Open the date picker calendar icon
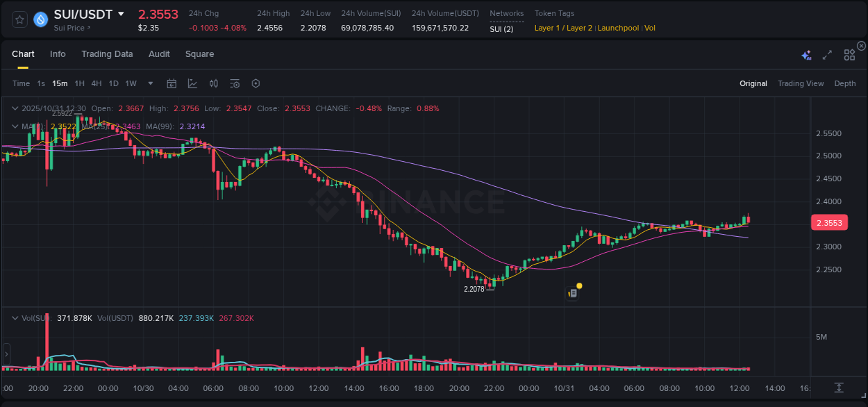The height and width of the screenshot is (407, 868). [172, 83]
